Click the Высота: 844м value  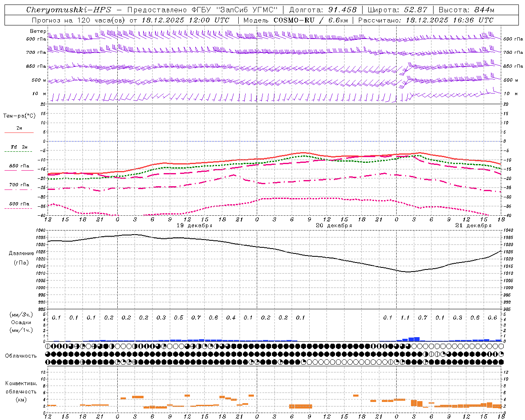(x=466, y=10)
